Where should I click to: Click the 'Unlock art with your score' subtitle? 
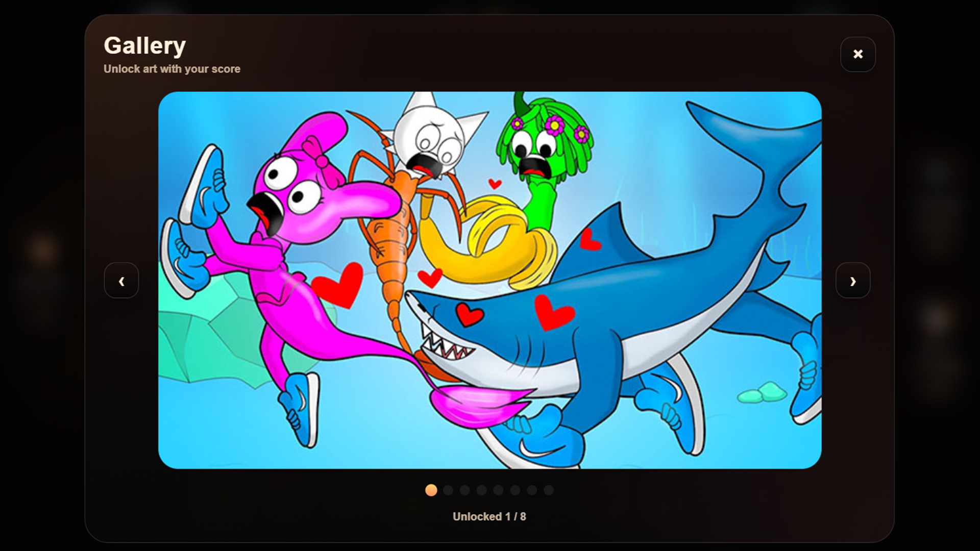tap(172, 69)
